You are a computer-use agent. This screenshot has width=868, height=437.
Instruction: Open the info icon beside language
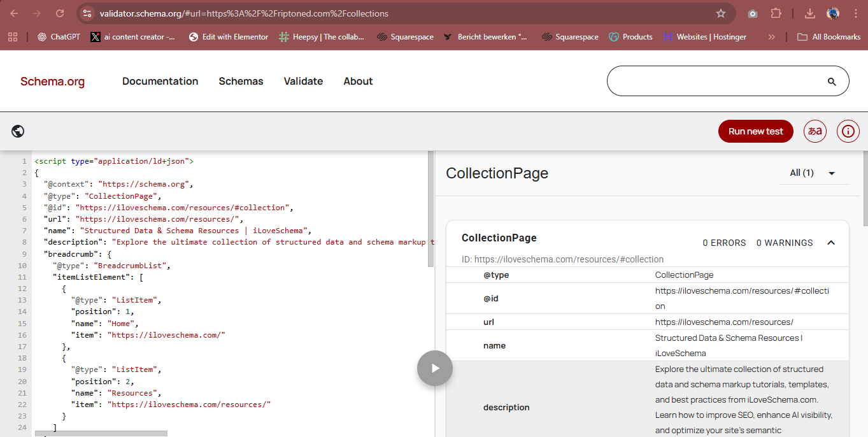coord(848,131)
